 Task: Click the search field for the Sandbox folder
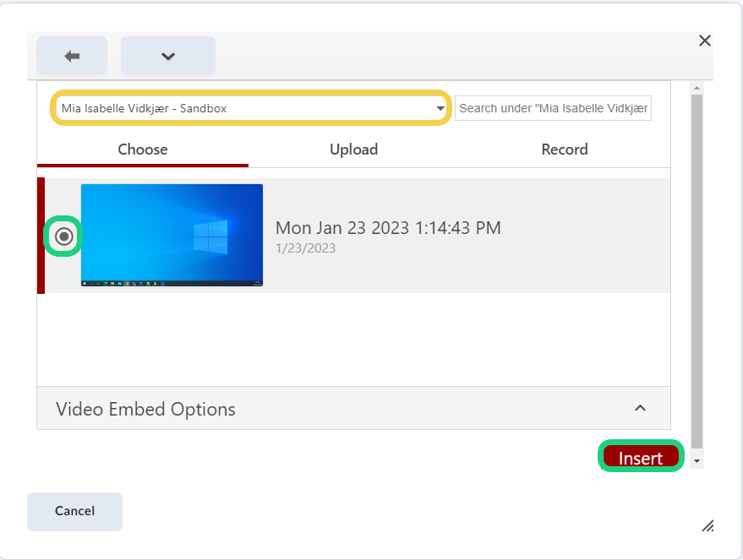pyautogui.click(x=553, y=108)
